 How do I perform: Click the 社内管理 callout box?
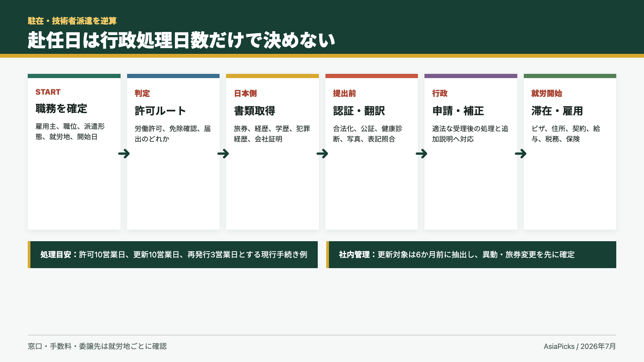pyautogui.click(x=471, y=255)
